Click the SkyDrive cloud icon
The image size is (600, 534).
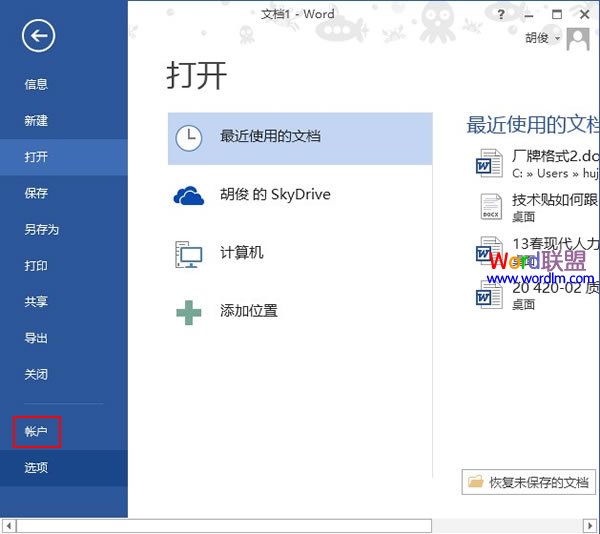point(189,195)
